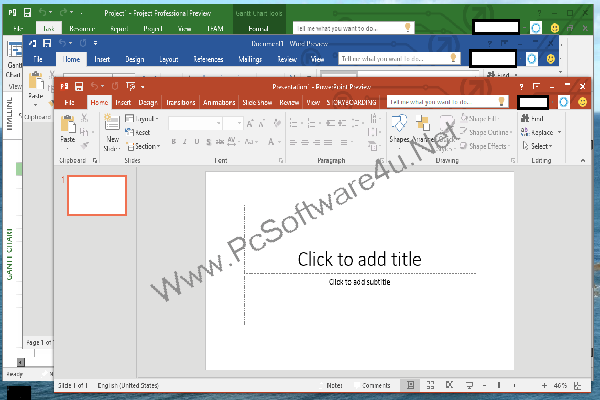Switch to Slide Sorter view icon

point(430,385)
